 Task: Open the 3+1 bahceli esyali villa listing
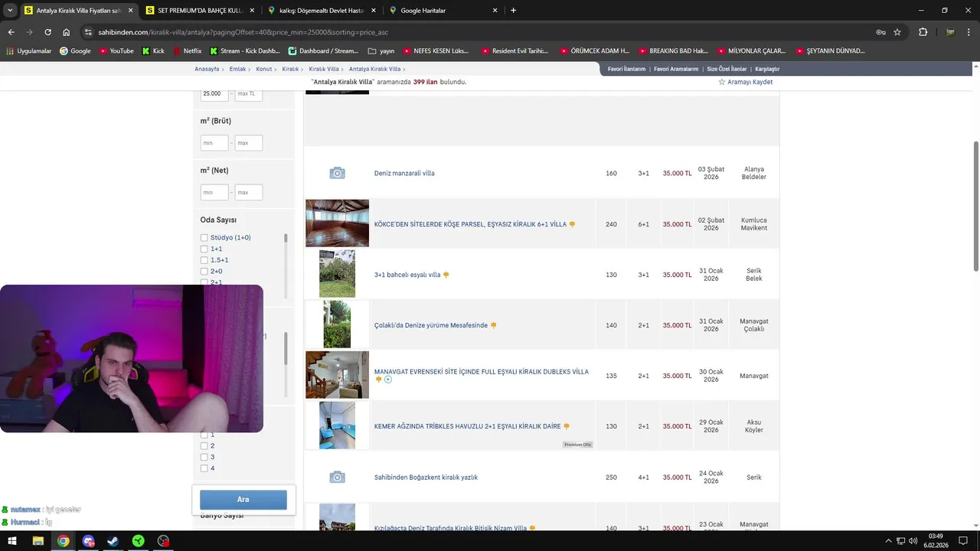coord(407,275)
